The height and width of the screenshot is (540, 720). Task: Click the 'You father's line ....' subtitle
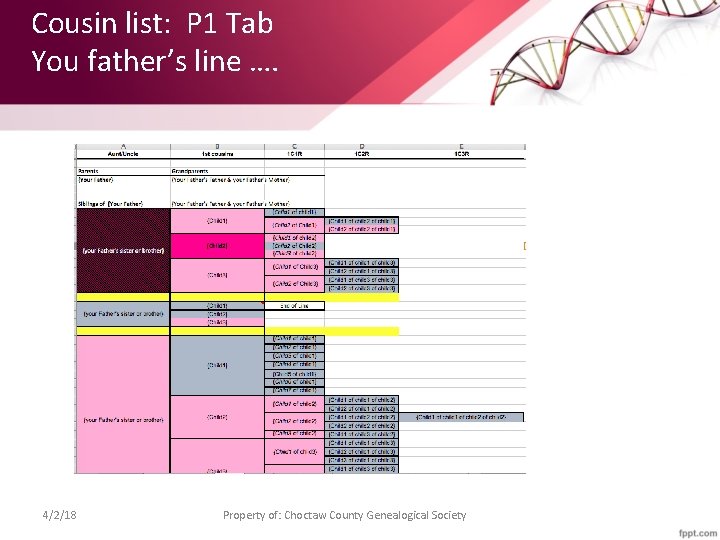(x=155, y=61)
